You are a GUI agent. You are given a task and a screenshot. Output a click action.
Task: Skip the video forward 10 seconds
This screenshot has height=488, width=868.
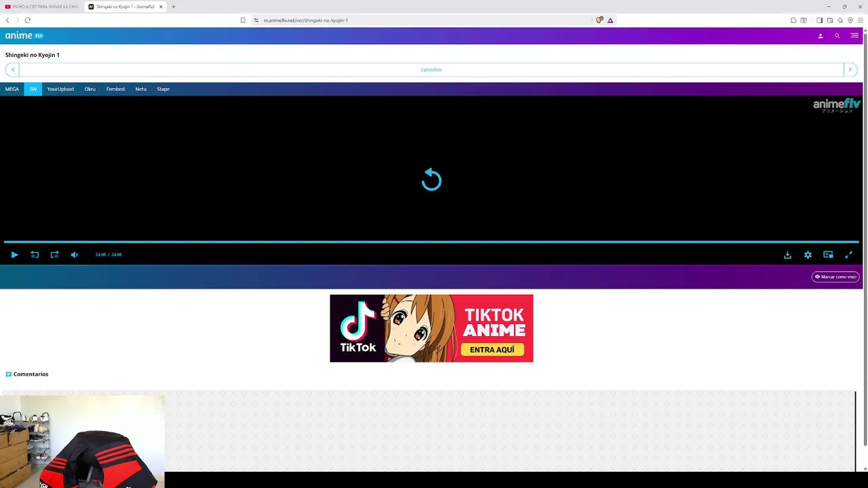[x=54, y=255]
